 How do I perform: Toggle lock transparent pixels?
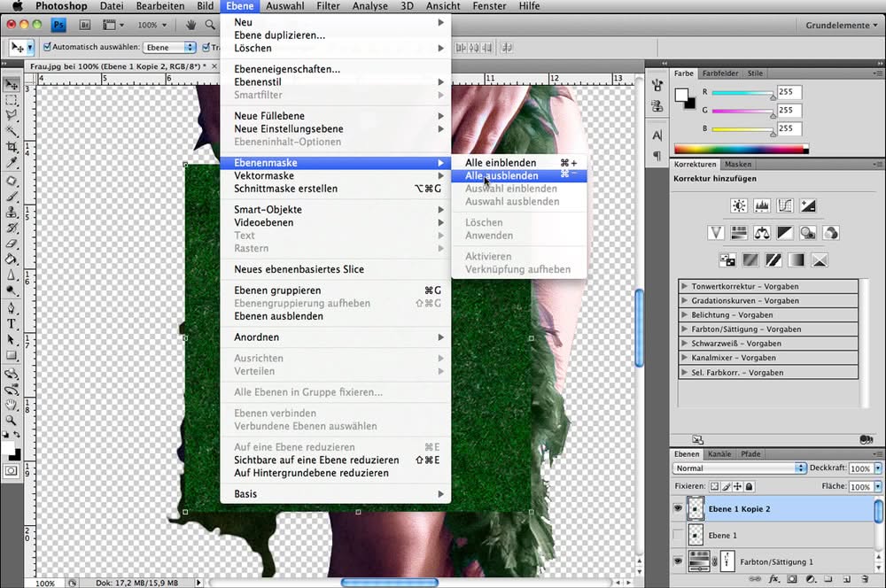coord(715,486)
